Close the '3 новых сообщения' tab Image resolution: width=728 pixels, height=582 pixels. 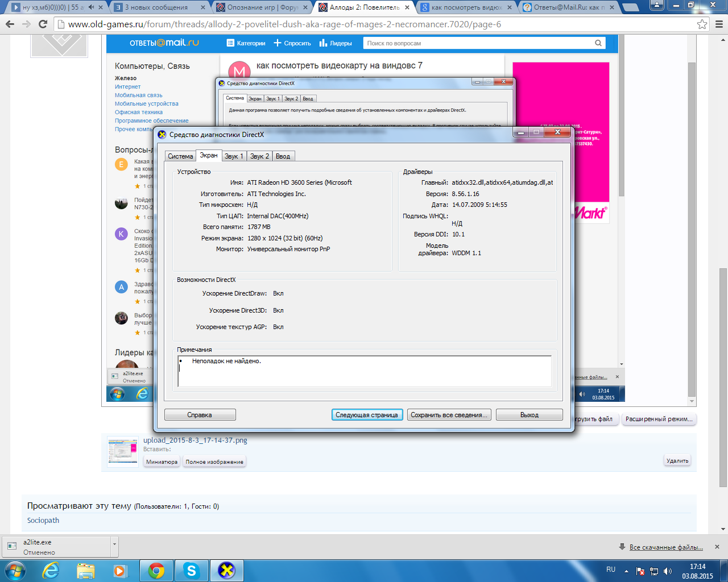tap(204, 7)
